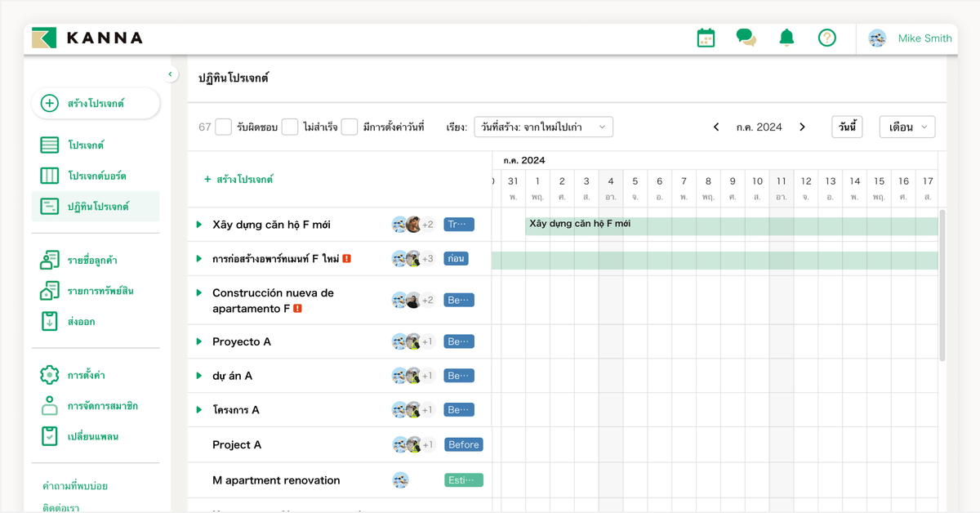
Task: Open the การตั้งค่า settings gear icon
Action: [x=50, y=375]
